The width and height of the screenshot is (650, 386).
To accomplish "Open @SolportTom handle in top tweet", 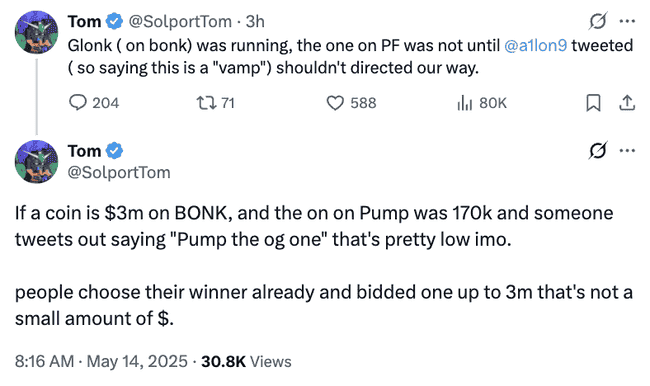I will click(180, 21).
